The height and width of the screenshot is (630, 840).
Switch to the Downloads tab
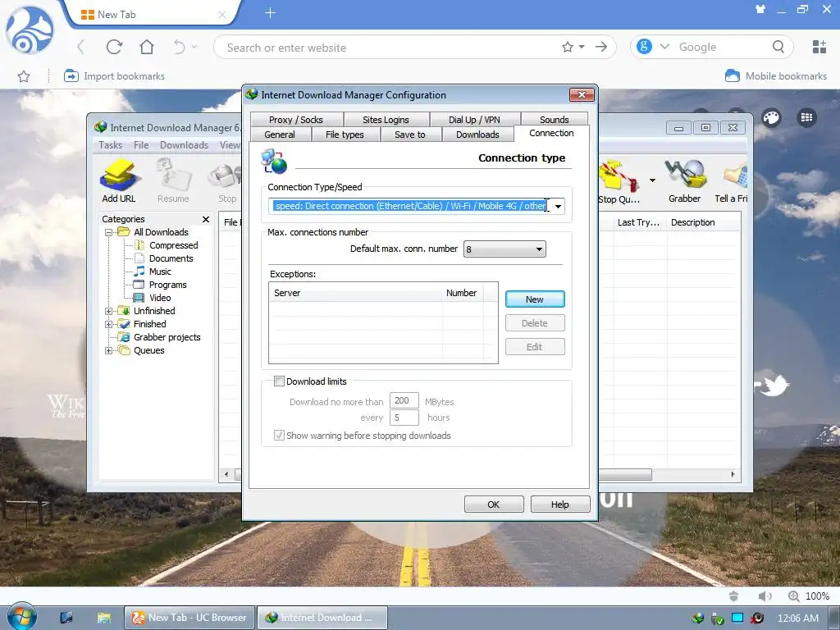click(477, 135)
